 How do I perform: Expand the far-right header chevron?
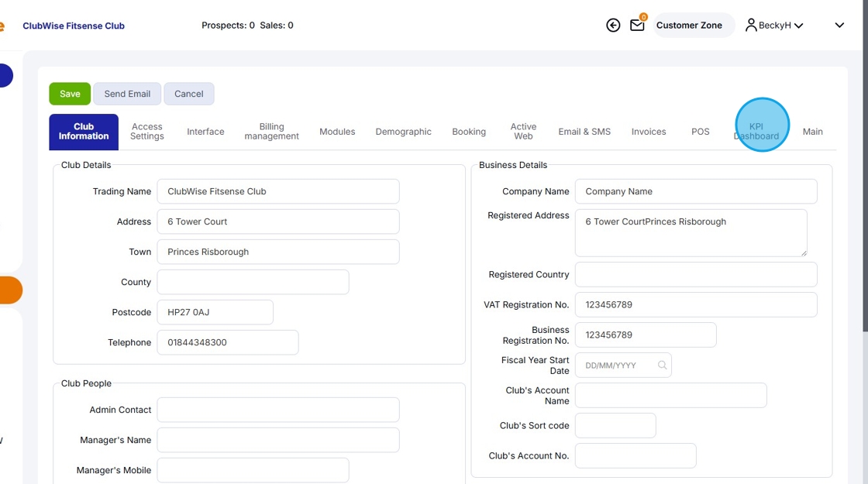click(839, 26)
